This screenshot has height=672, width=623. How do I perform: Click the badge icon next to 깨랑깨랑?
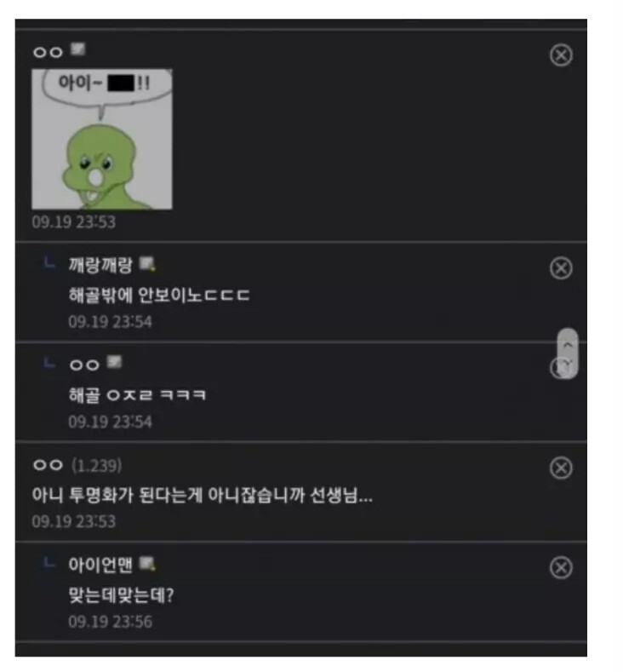[147, 263]
